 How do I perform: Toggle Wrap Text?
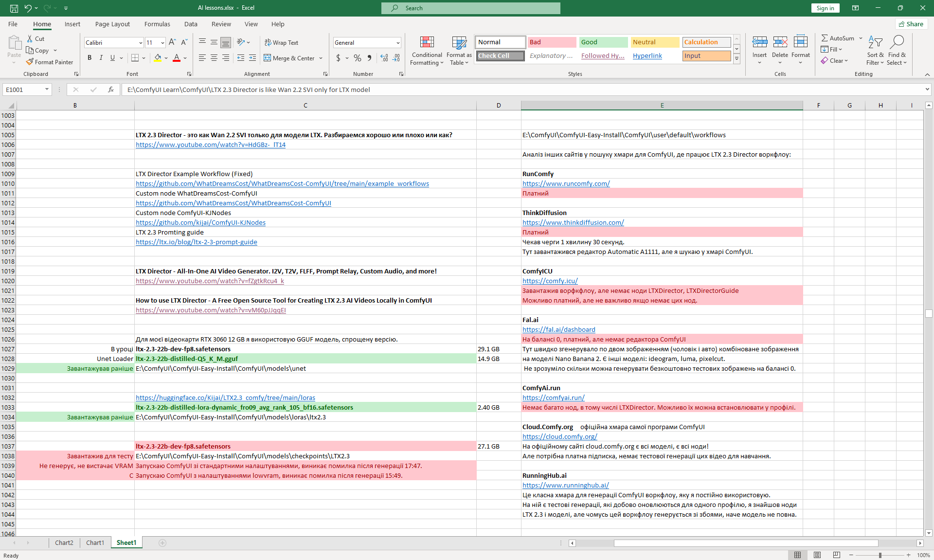pyautogui.click(x=281, y=42)
